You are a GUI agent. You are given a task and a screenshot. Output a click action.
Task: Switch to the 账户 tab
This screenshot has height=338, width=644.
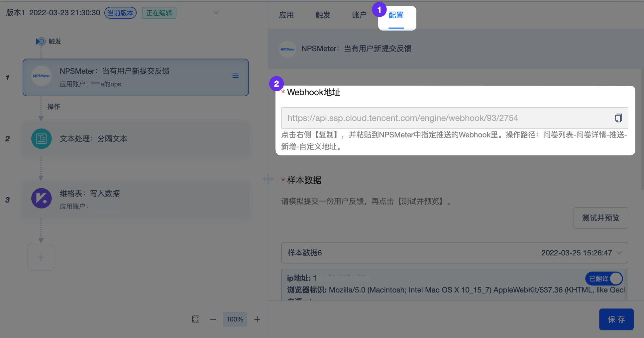coord(359,15)
